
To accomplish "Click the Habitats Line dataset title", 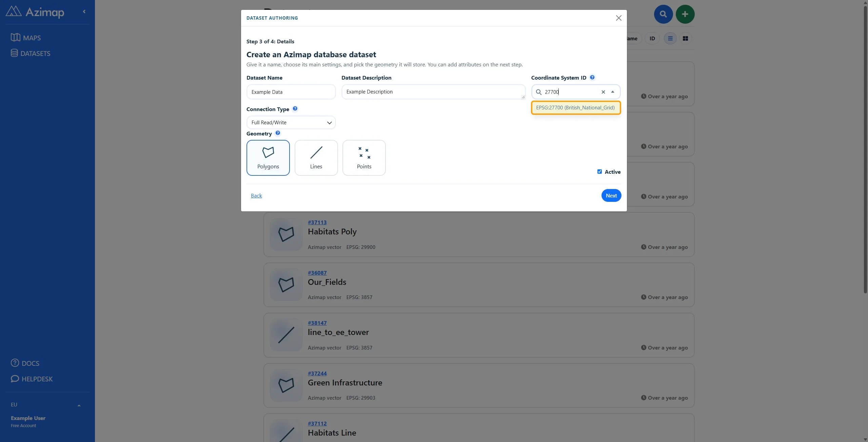I will click(332, 433).
